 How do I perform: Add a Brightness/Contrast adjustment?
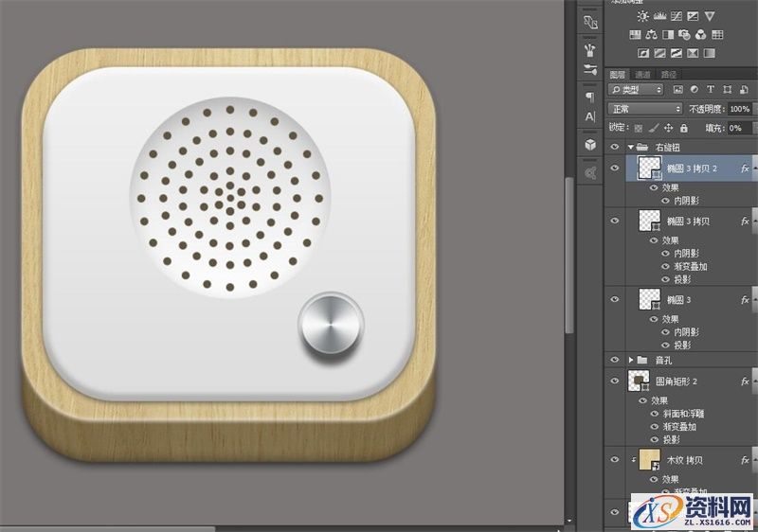pyautogui.click(x=644, y=16)
